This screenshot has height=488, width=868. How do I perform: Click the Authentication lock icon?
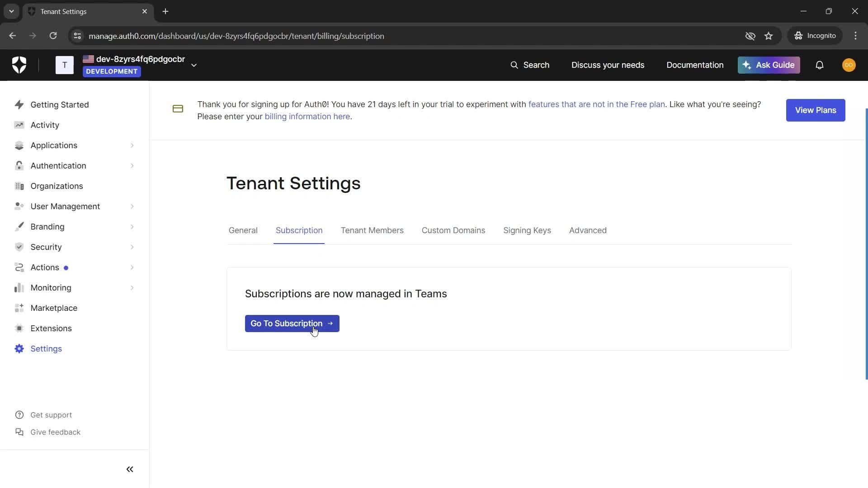(19, 166)
